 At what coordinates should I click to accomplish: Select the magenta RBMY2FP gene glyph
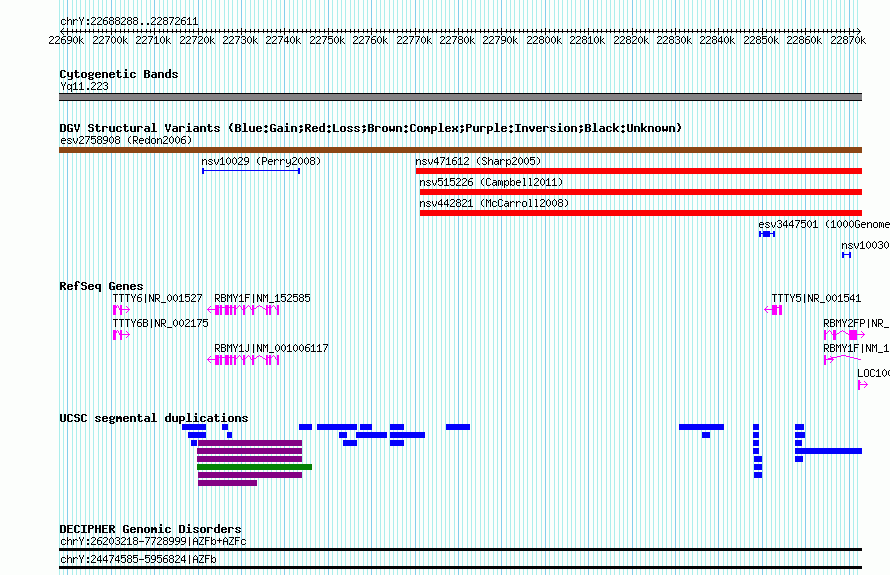click(845, 335)
